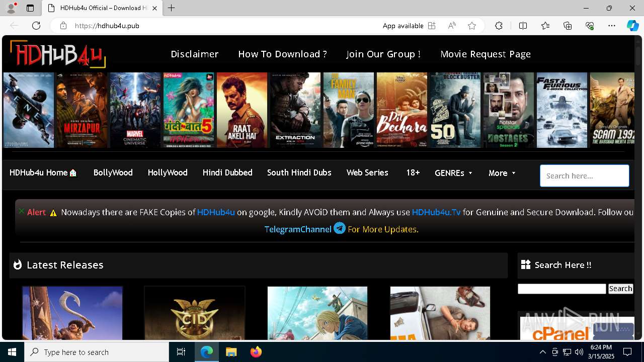Add page to favorites star icon
The width and height of the screenshot is (644, 362).
472,26
